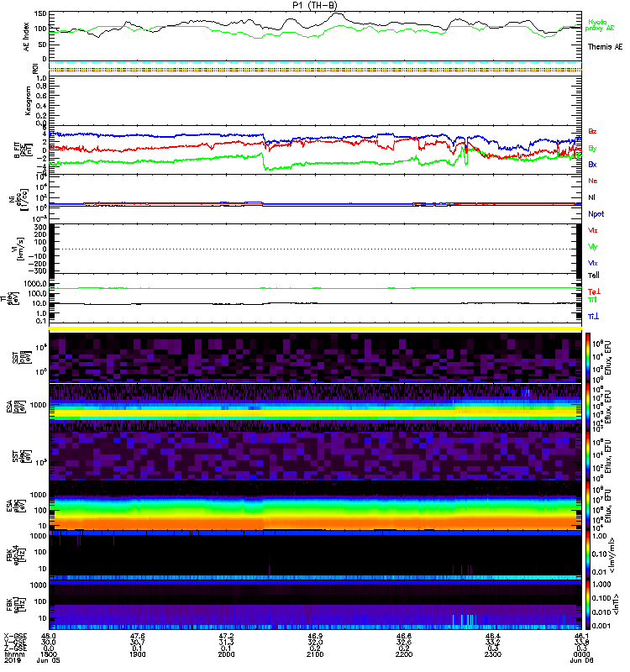Image resolution: width=630 pixels, height=672 pixels.
Task: Select the red "Bz" legend entry
Action: coord(592,131)
